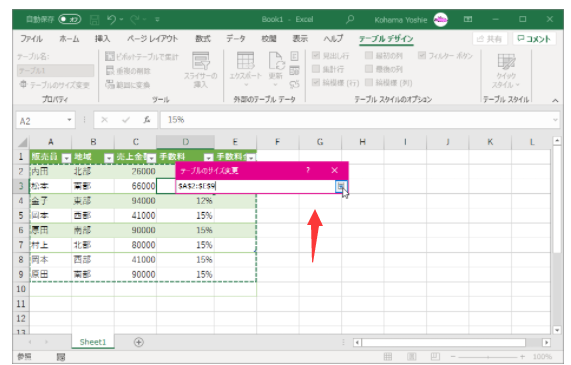Switch to Page Break Preview icon

[435, 357]
